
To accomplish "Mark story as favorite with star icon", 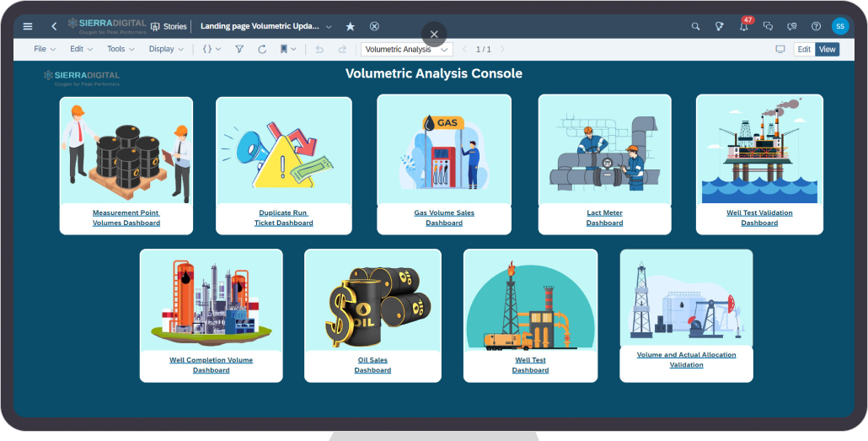I will [351, 26].
